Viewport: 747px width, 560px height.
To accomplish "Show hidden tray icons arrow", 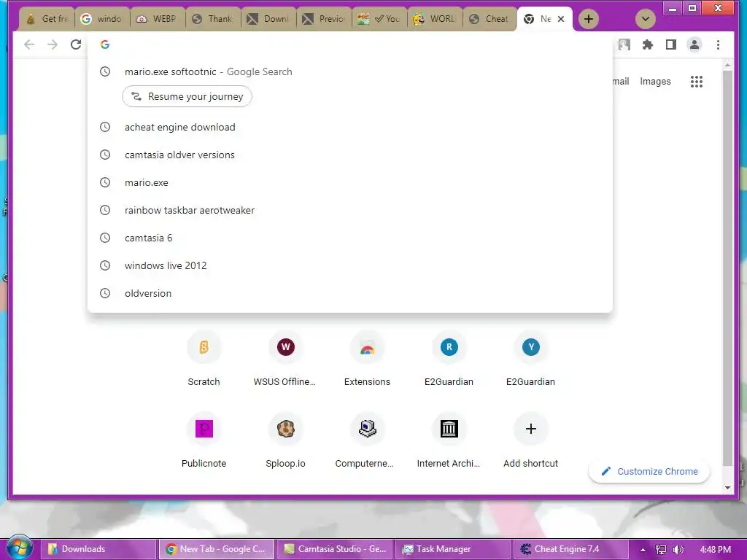I will [x=643, y=550].
